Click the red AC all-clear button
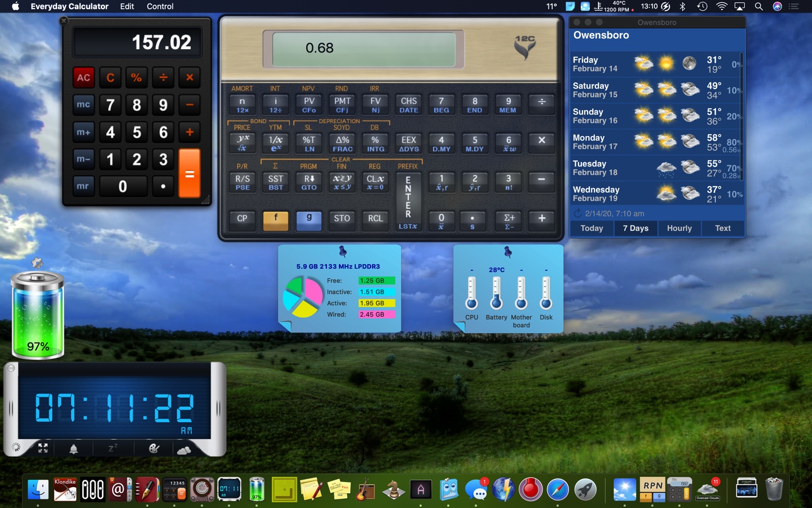The width and height of the screenshot is (812, 508). [83, 77]
